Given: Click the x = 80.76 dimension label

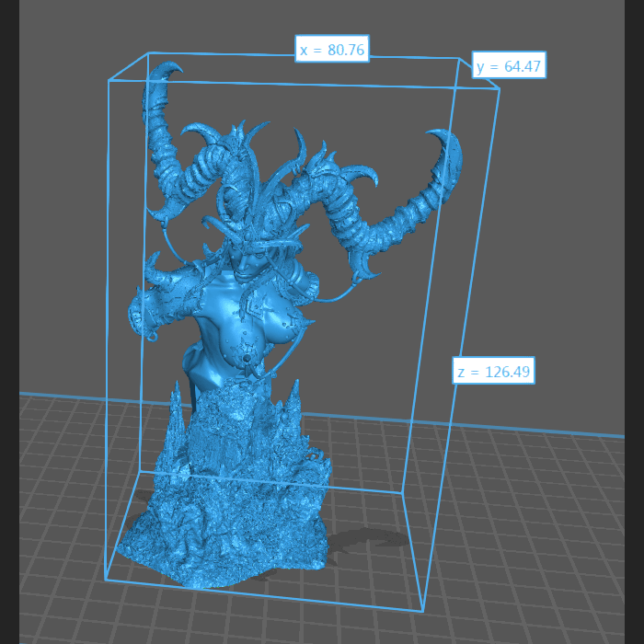Looking at the screenshot, I should [x=332, y=50].
